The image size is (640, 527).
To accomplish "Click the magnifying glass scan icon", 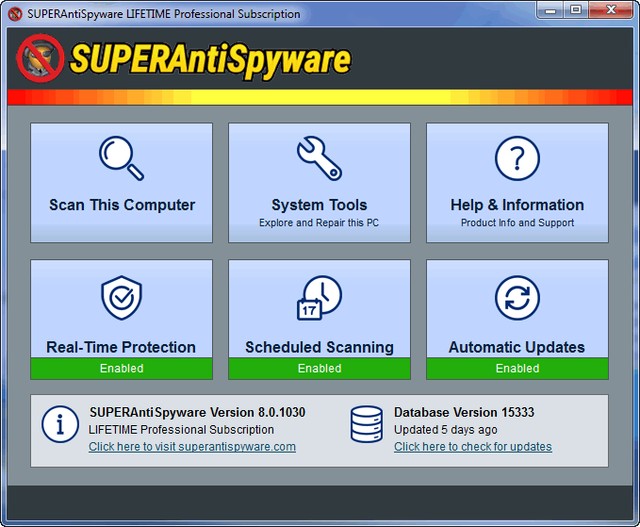I will (x=122, y=158).
